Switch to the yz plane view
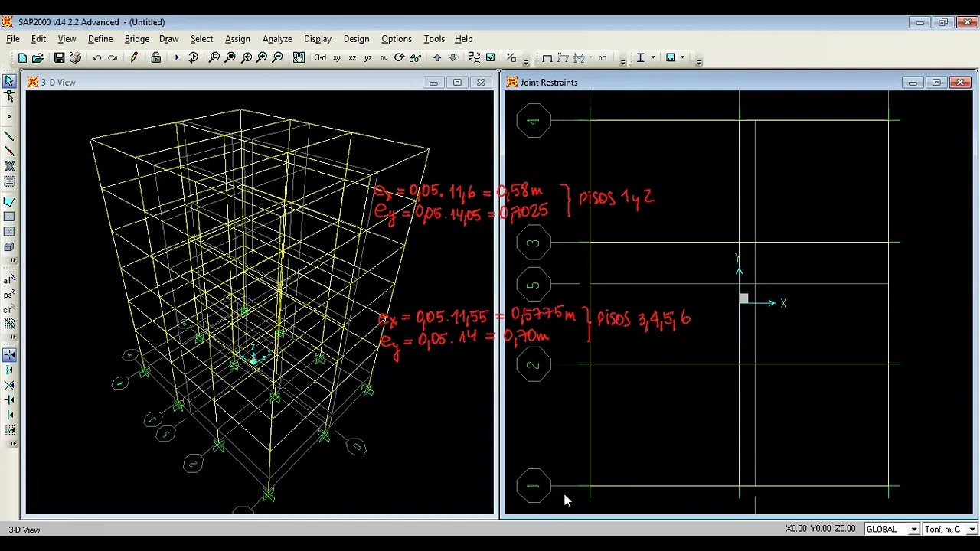 pos(368,58)
